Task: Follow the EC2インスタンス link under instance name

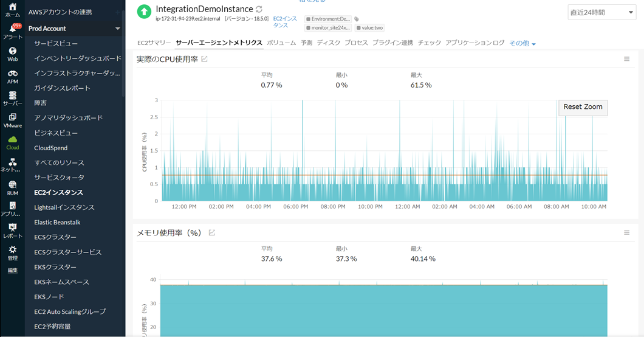Action: pos(284,22)
